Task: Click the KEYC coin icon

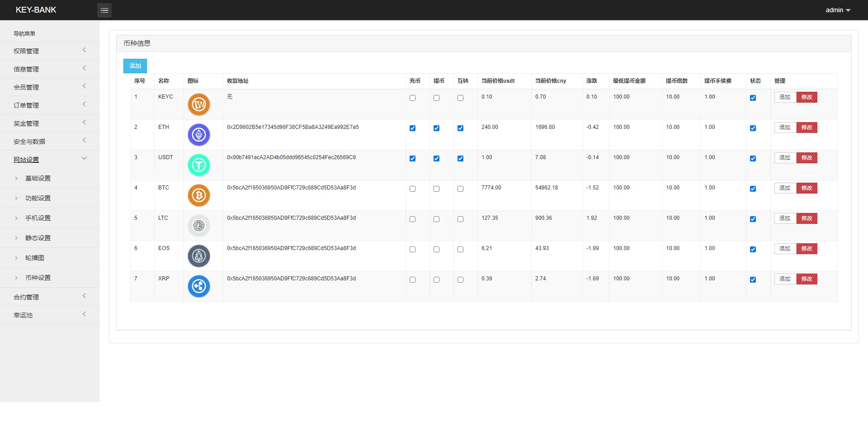Action: pos(199,104)
